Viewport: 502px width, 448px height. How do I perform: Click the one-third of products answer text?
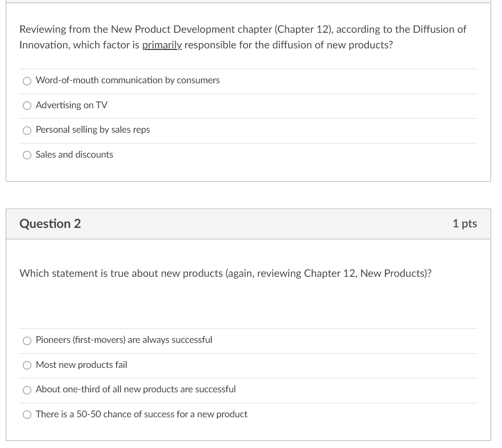coord(135,389)
